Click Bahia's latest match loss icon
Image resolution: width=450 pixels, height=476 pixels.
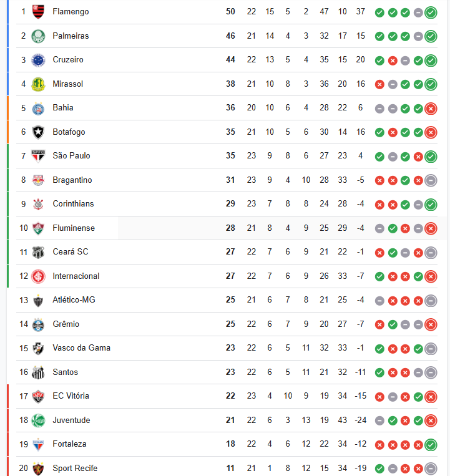pyautogui.click(x=431, y=109)
